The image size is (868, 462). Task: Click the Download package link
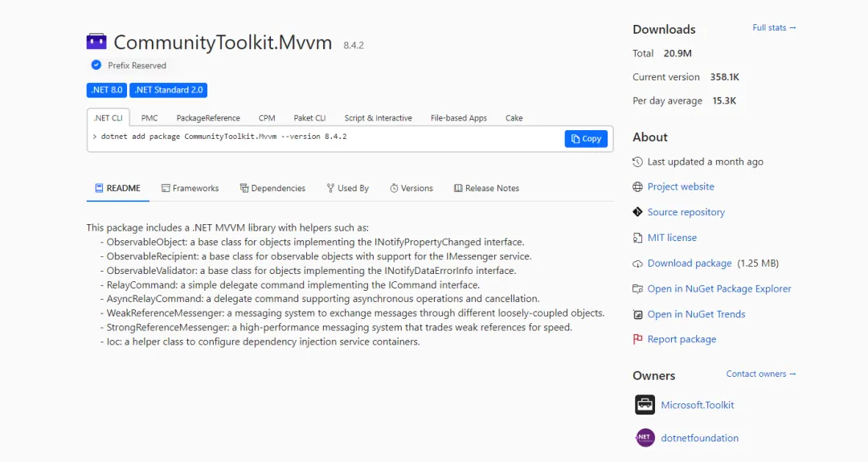click(690, 264)
